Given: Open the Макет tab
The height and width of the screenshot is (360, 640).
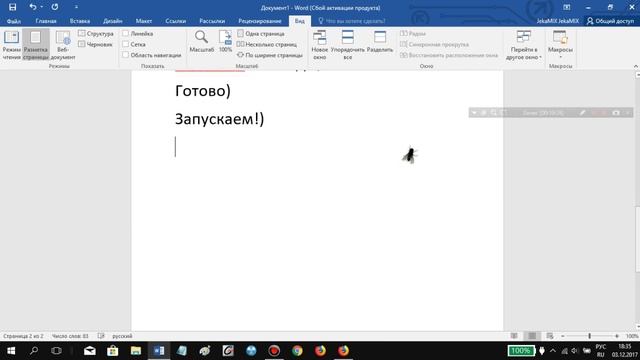Looking at the screenshot, I should pos(144,21).
